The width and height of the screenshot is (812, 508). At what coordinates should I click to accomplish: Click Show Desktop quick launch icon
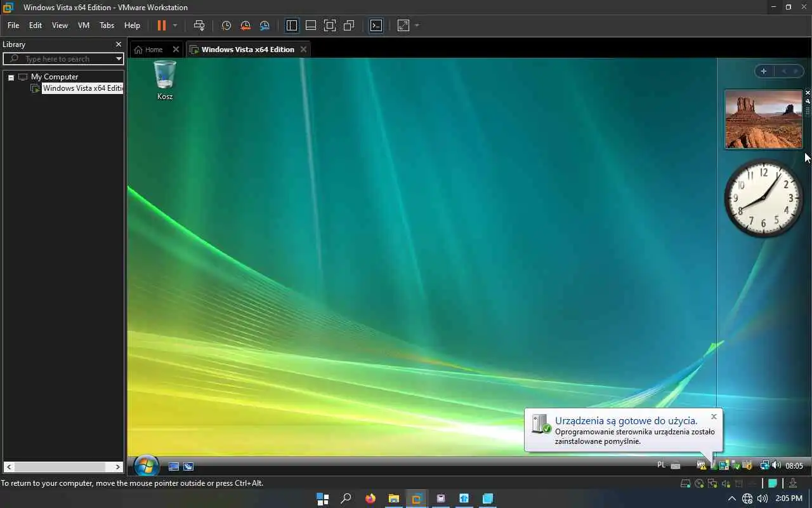[x=174, y=466]
